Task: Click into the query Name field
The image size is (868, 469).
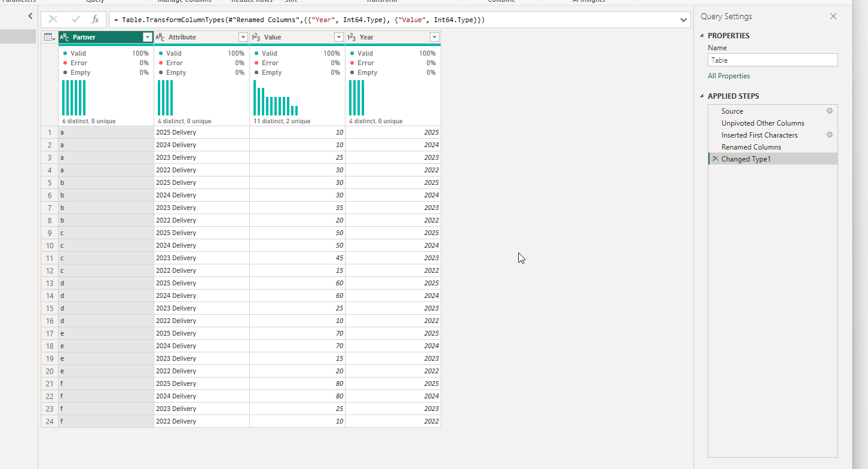Action: (x=772, y=60)
